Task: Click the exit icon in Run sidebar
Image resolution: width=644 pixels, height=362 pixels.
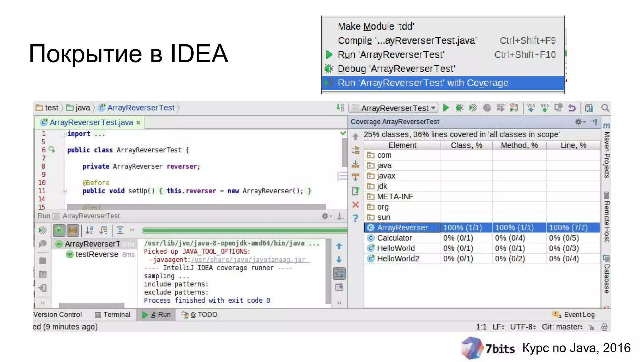Action: (x=42, y=288)
